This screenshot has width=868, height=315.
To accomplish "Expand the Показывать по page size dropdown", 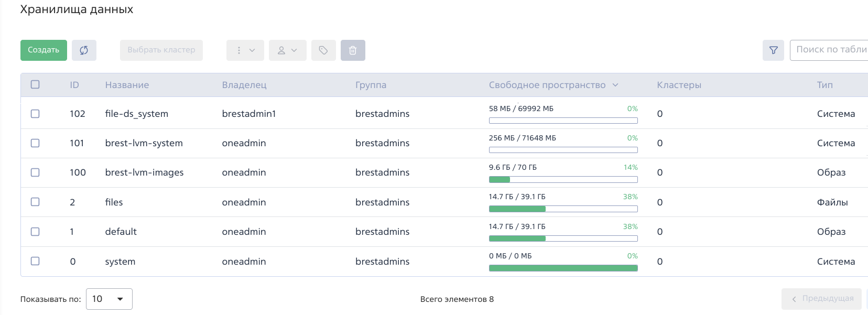I will click(109, 299).
